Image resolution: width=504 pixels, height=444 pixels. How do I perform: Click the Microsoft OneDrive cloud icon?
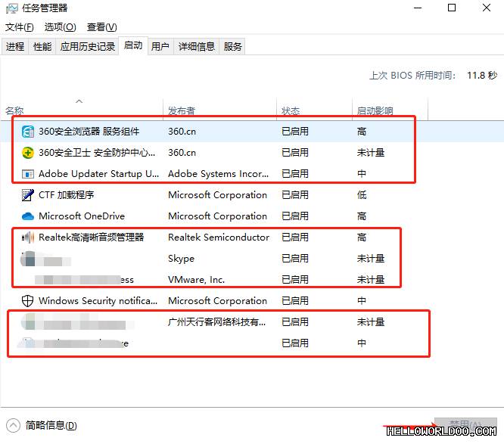click(28, 216)
